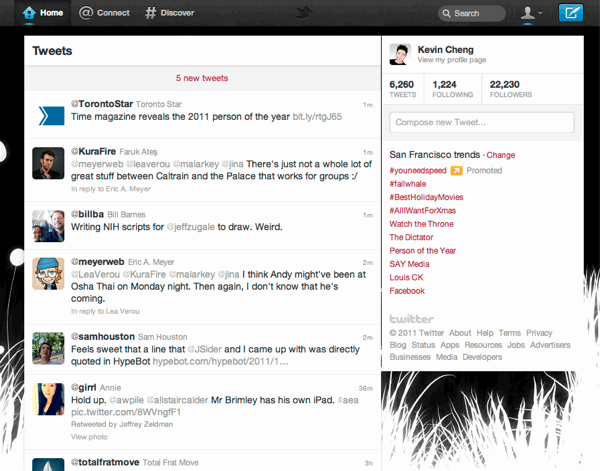Open the @JSider mention

pos(204,349)
